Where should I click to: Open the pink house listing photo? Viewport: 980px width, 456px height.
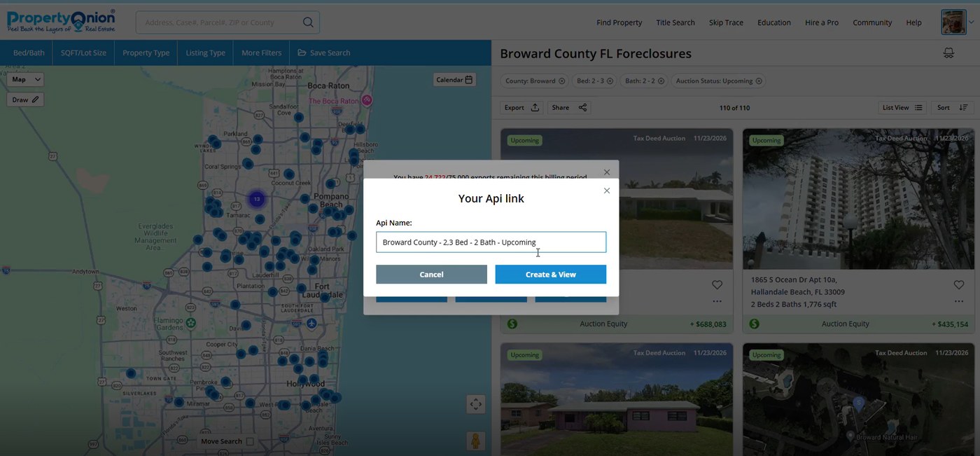pos(617,399)
